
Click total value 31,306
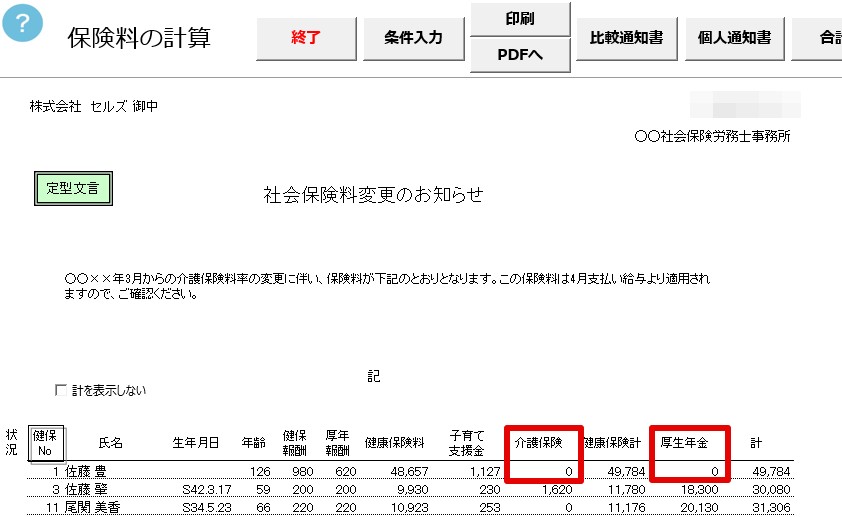point(771,508)
